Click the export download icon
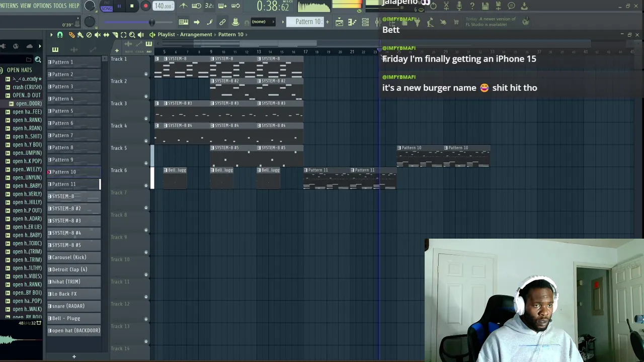Image resolution: width=644 pixels, height=362 pixels. point(524,6)
